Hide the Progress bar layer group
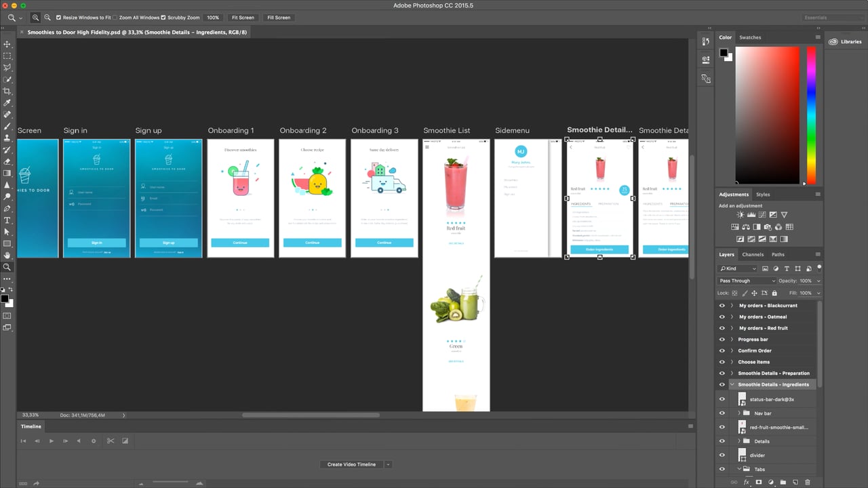Screen dimensions: 868x488 coord(722,340)
